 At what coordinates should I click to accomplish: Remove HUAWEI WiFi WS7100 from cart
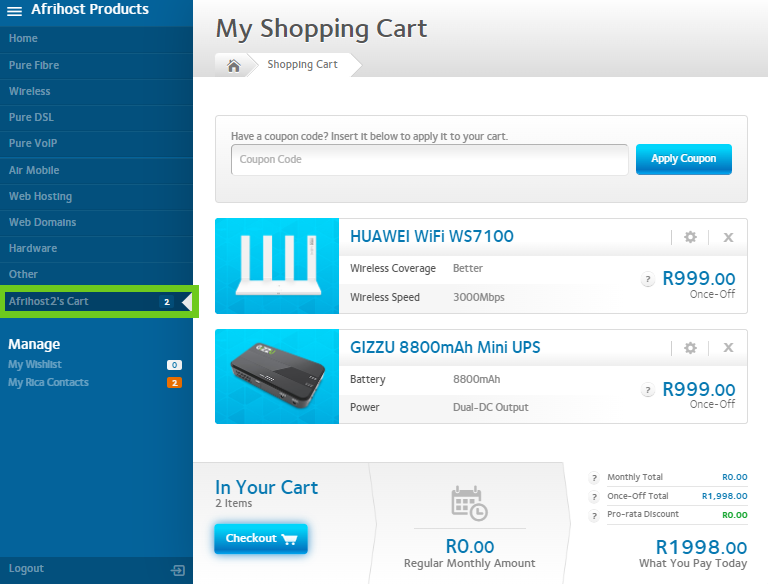point(728,237)
